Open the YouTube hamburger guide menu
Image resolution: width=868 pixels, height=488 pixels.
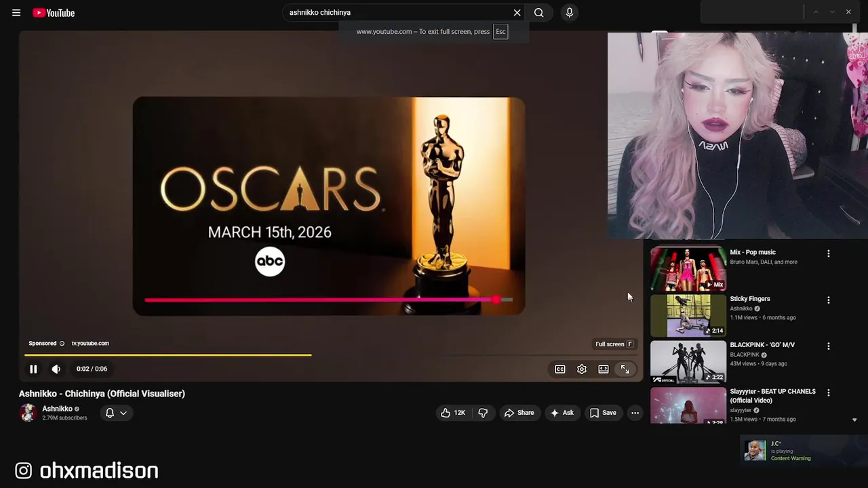pos(16,13)
